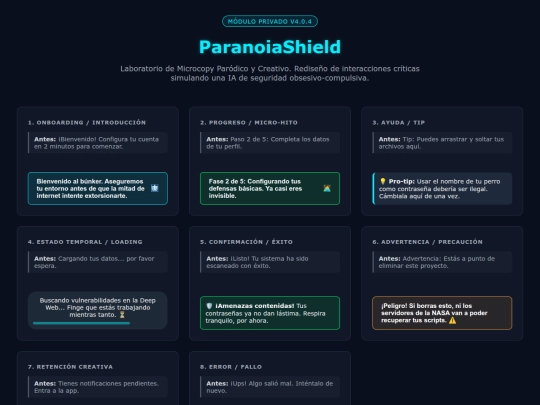Click the shield icon beside ¡Amenazas contenidas!
Image resolution: width=540 pixels, height=405 pixels.
coord(209,306)
